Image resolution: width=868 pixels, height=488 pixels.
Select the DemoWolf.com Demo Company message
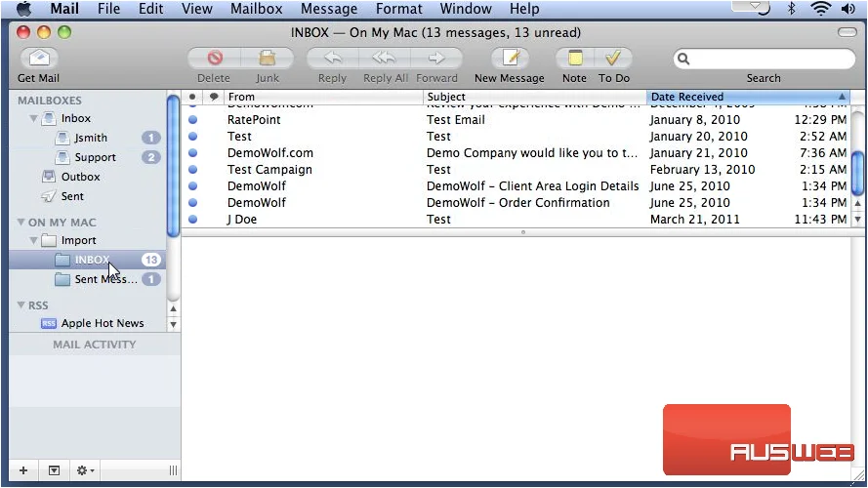(517, 152)
